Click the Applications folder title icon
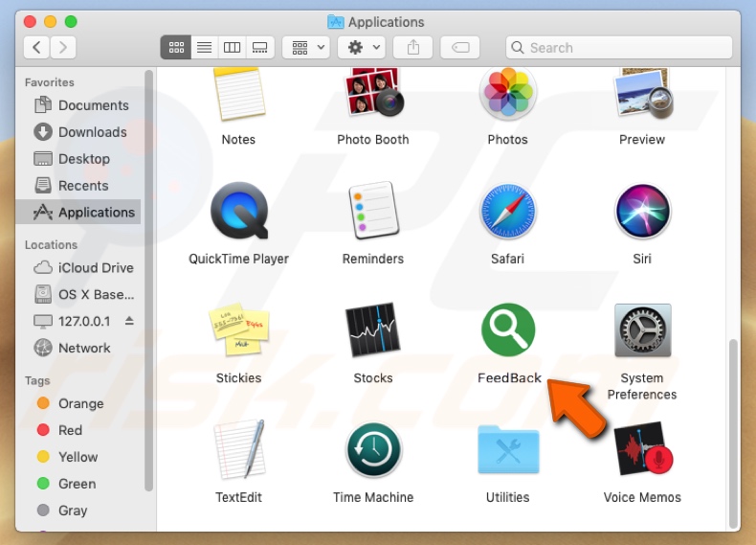Viewport: 756px width, 545px height. click(336, 22)
